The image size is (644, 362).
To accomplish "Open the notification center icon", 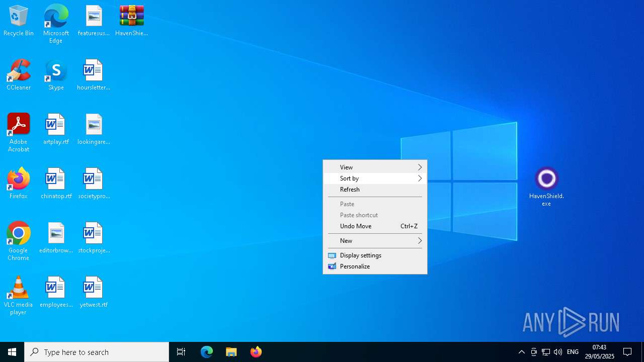I will pos(627,352).
